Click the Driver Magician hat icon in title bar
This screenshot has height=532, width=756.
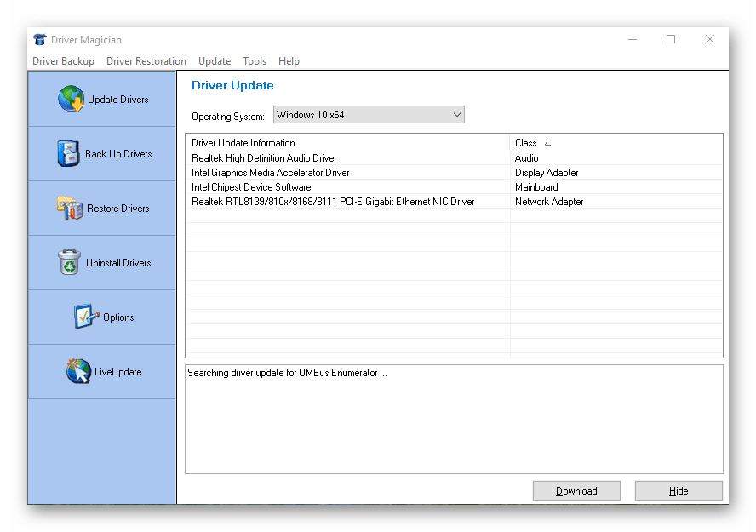[40, 39]
